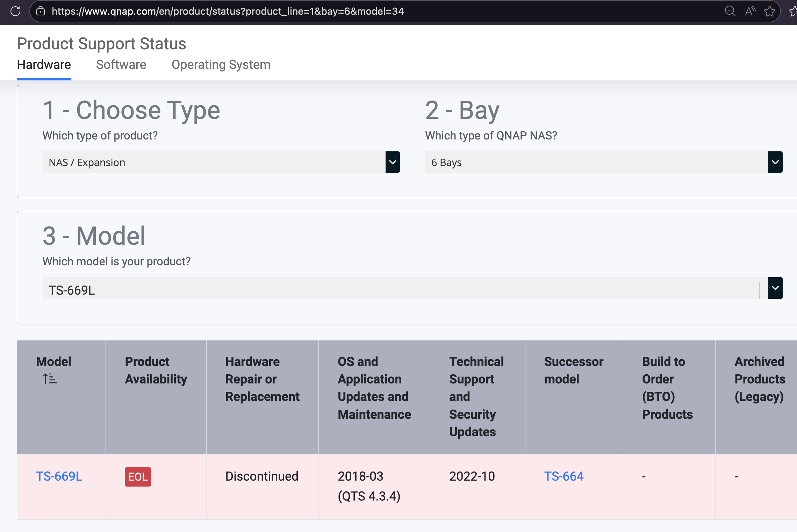Click the Model column sort icon
Viewport: 797px width, 532px height.
click(x=50, y=379)
